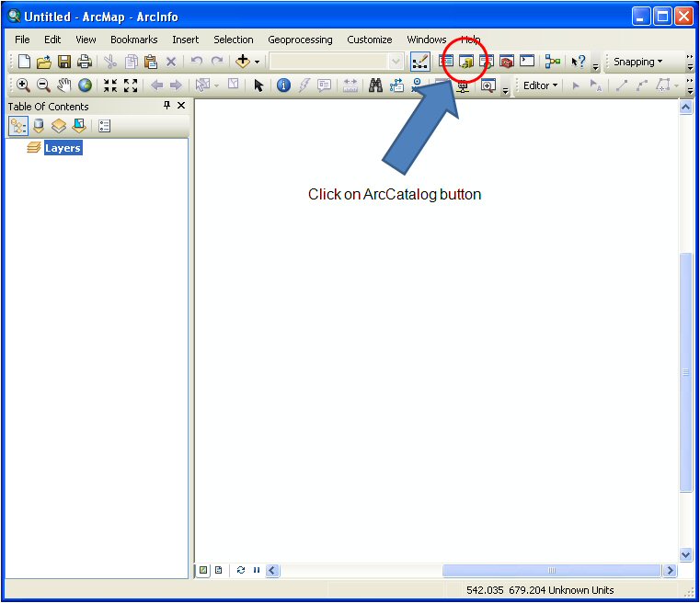Click the Fixed Zoom Out icon
The height and width of the screenshot is (603, 700).
131,85
